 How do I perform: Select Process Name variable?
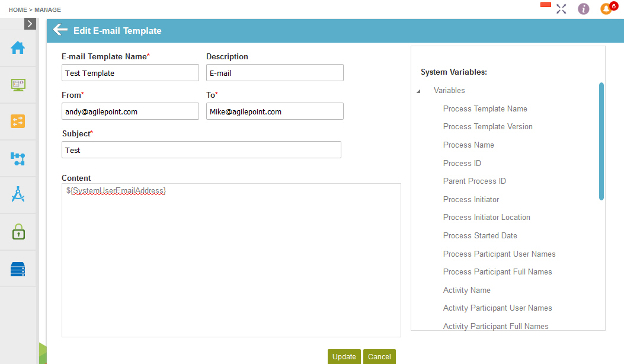(x=468, y=145)
